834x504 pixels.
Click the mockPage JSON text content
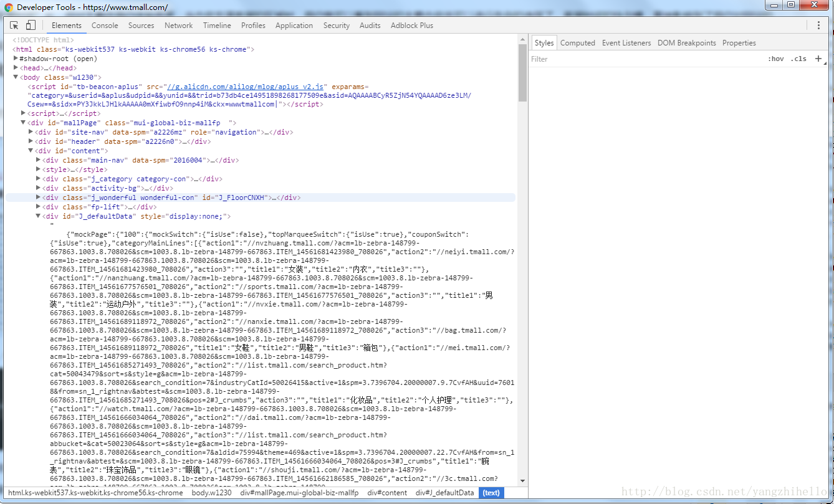282,355
